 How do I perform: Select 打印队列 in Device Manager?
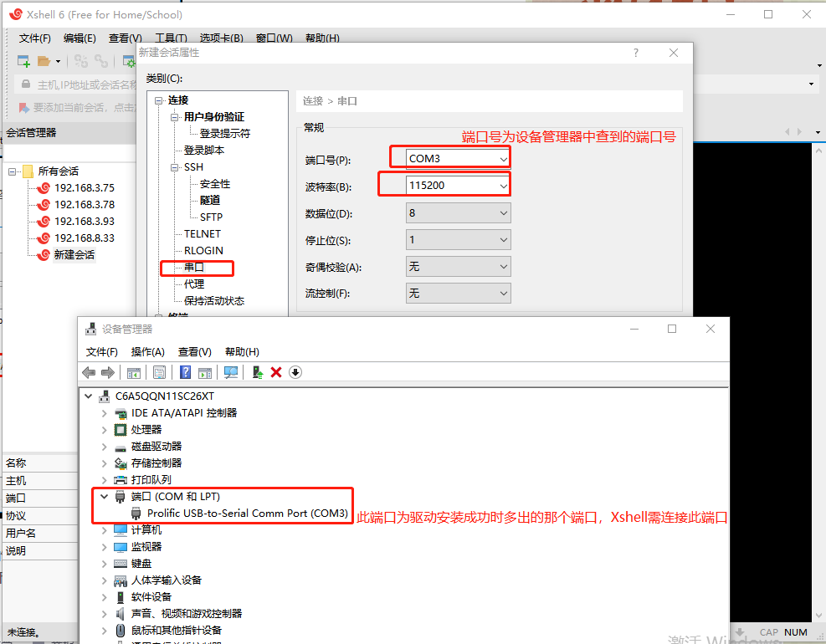(151, 480)
